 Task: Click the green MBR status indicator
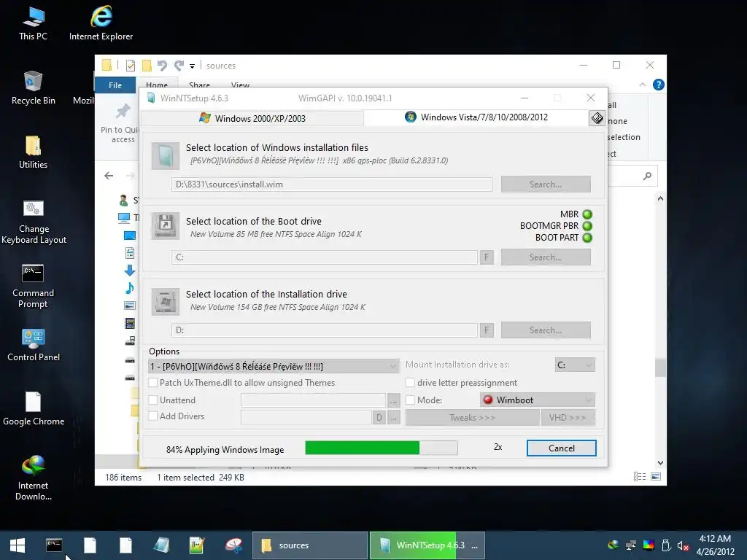[x=587, y=214]
